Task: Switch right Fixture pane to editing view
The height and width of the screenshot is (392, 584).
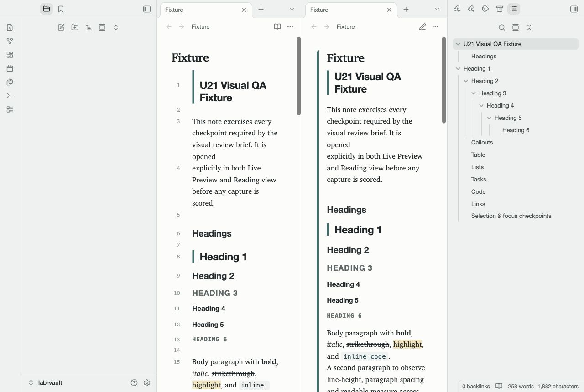Action: (422, 27)
